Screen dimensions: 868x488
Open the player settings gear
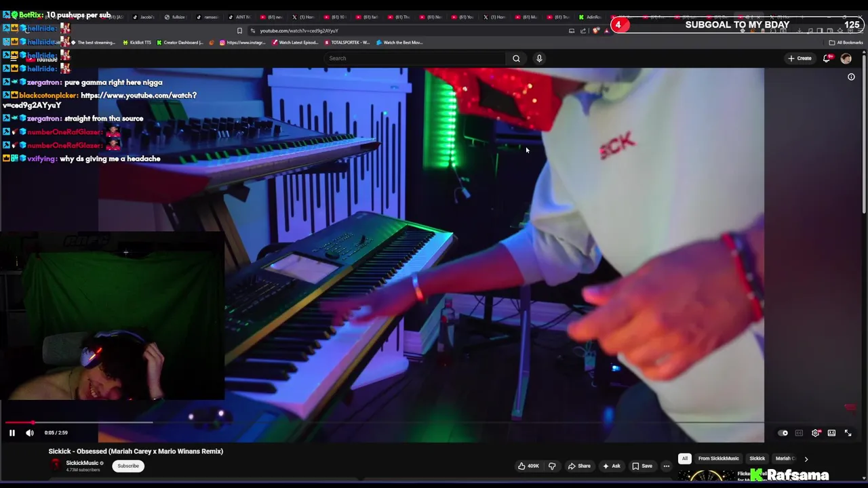pyautogui.click(x=815, y=433)
